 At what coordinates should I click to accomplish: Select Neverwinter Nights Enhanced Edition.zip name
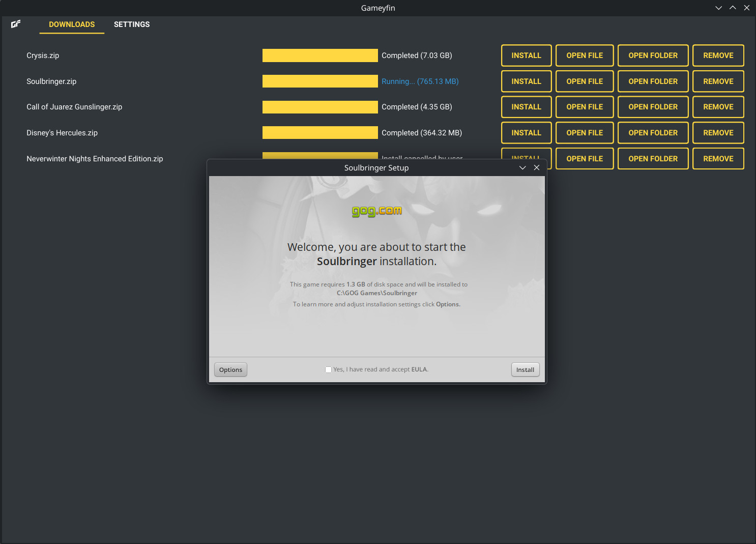pos(95,159)
